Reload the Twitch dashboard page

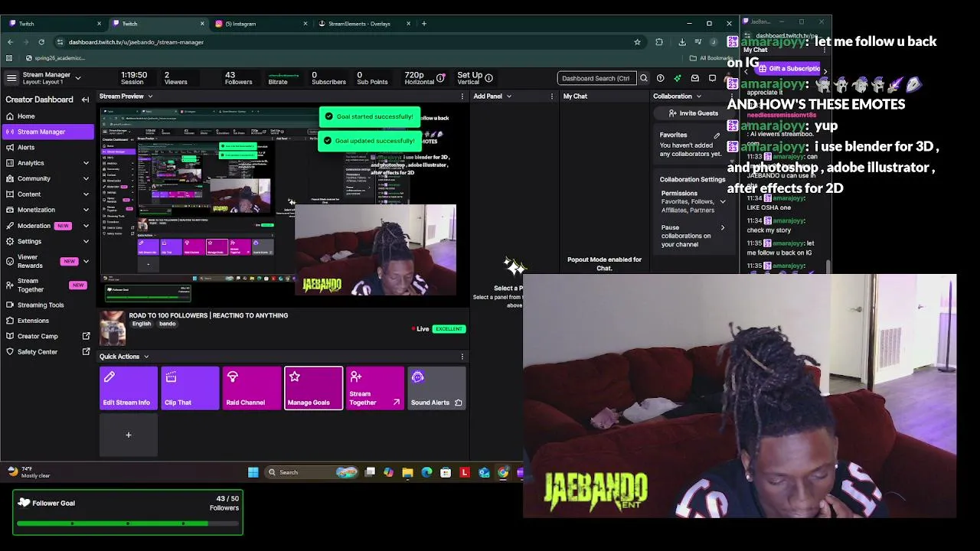41,42
